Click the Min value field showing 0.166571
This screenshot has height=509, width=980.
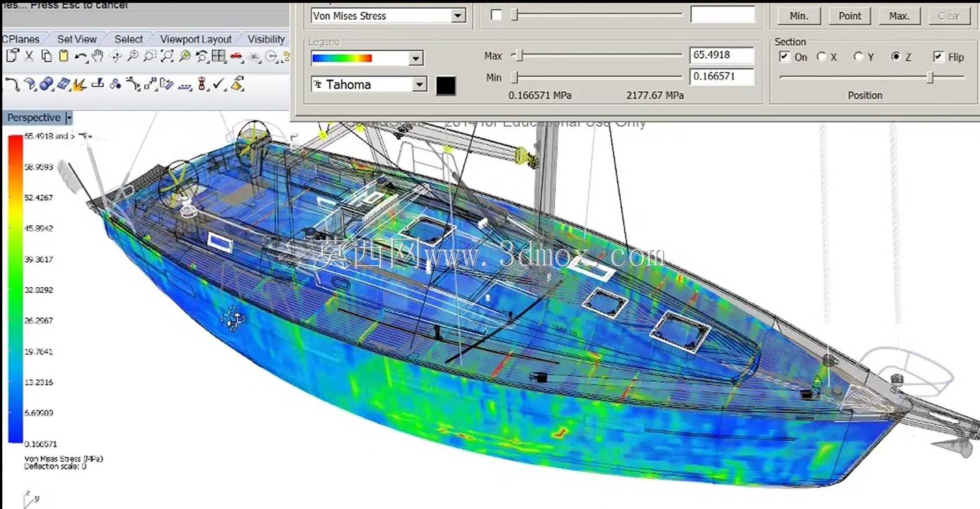(x=722, y=76)
